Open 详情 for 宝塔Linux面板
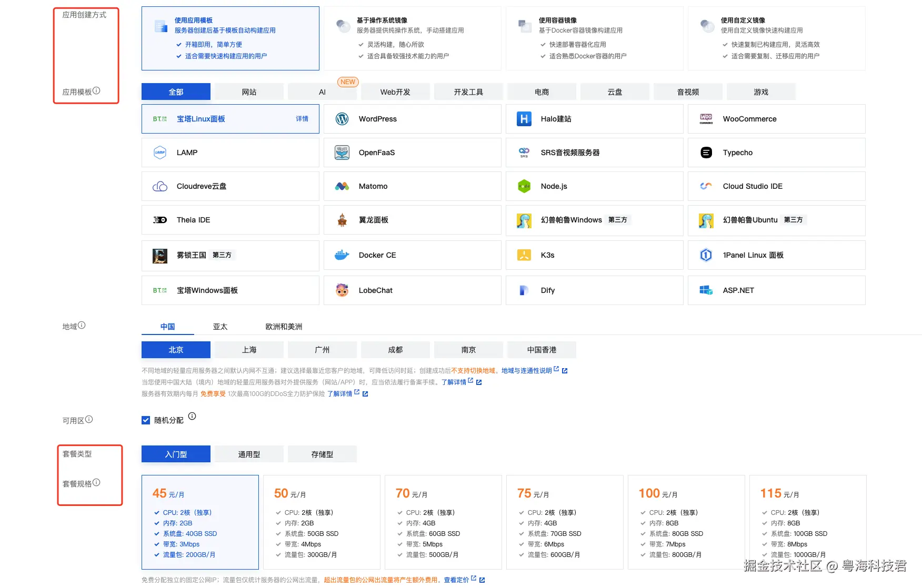The height and width of the screenshot is (588, 922). pyautogui.click(x=302, y=119)
